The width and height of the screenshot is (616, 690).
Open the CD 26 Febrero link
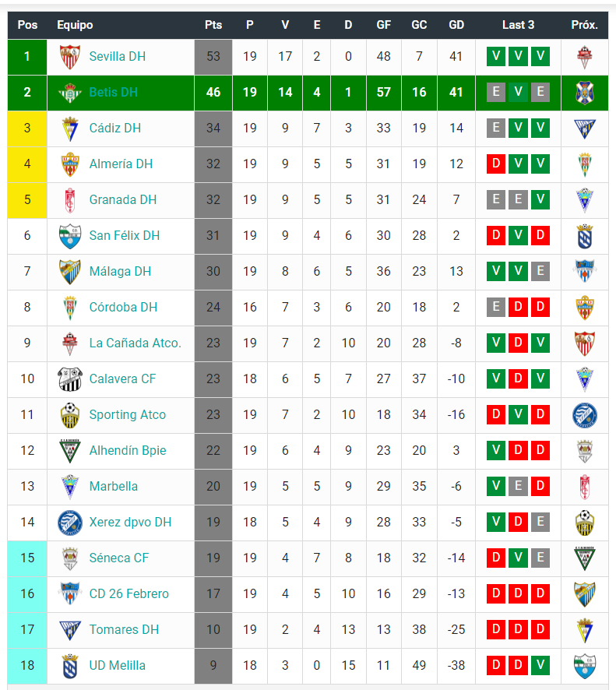click(x=129, y=594)
